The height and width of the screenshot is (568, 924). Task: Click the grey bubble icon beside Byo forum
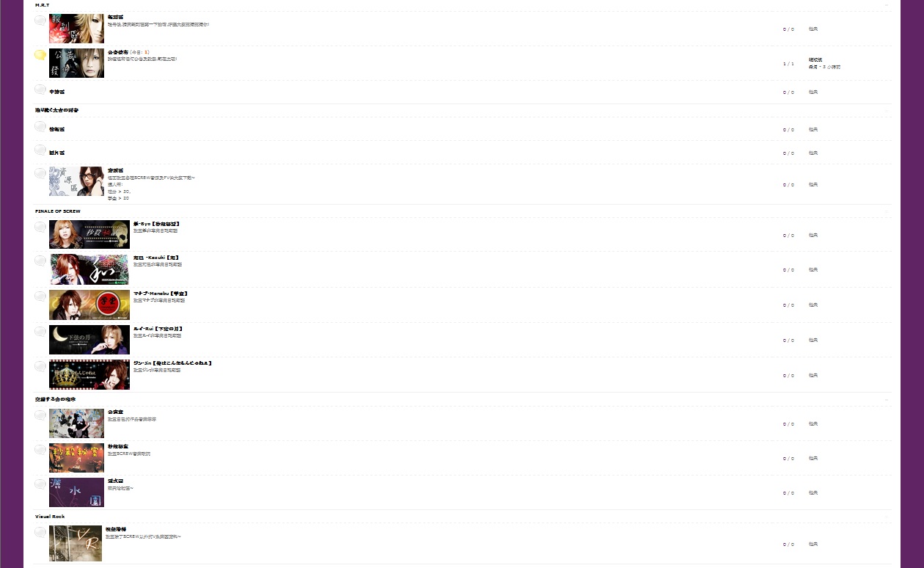pyautogui.click(x=40, y=227)
